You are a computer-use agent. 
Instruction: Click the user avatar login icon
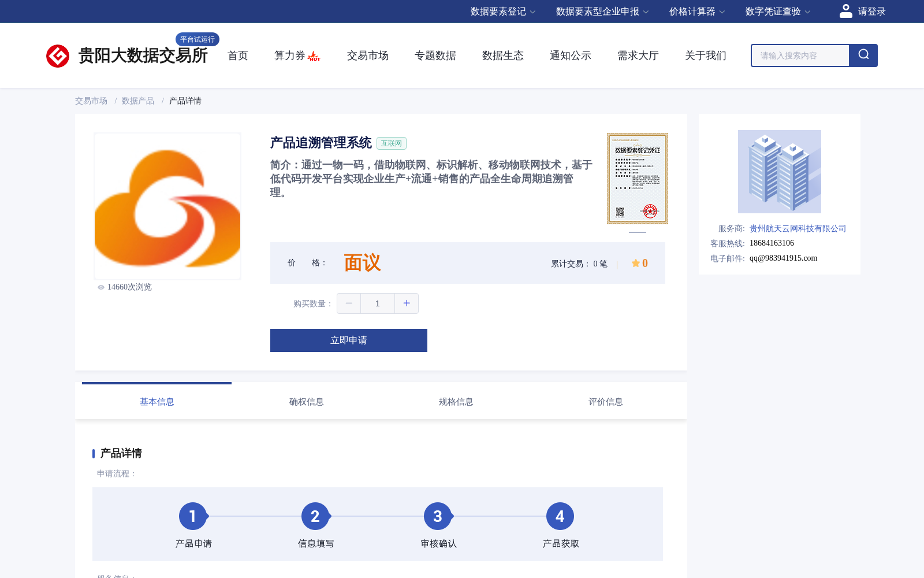(x=846, y=11)
